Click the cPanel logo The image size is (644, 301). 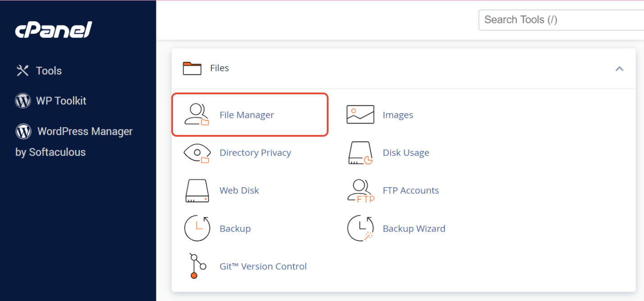pos(53,30)
